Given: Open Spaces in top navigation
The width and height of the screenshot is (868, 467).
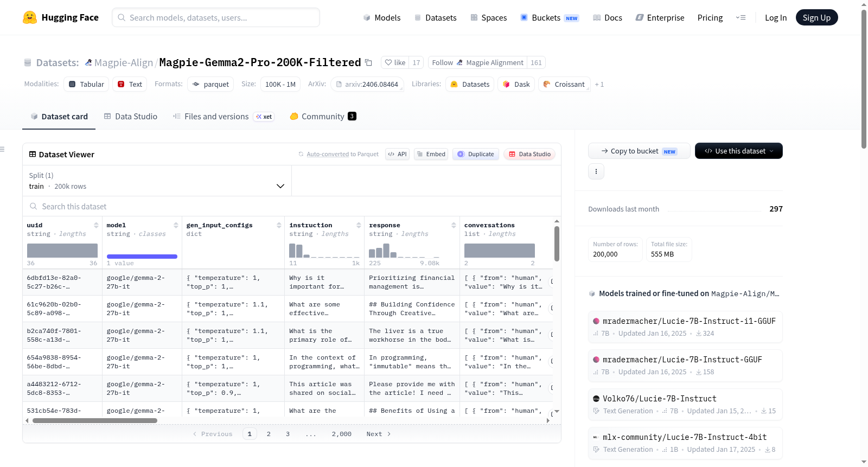Looking at the screenshot, I should (488, 17).
